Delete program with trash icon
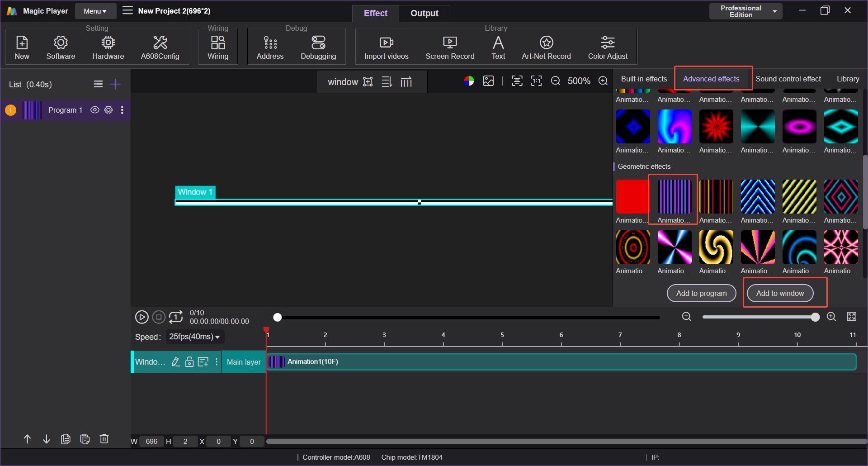 point(104,439)
